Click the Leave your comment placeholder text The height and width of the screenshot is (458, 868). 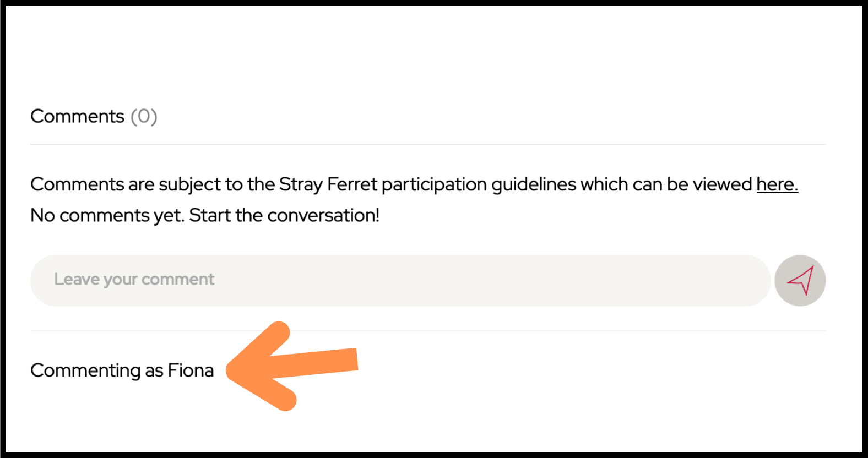[x=134, y=280]
